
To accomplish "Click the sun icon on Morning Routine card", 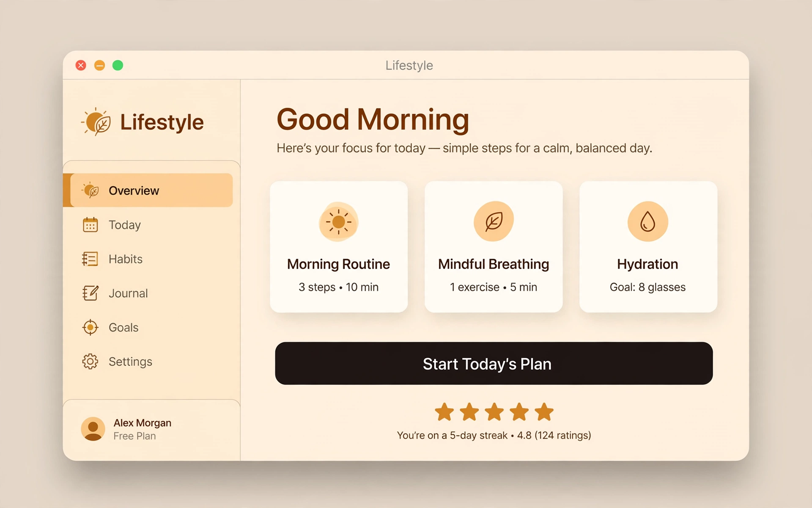I will tap(339, 222).
